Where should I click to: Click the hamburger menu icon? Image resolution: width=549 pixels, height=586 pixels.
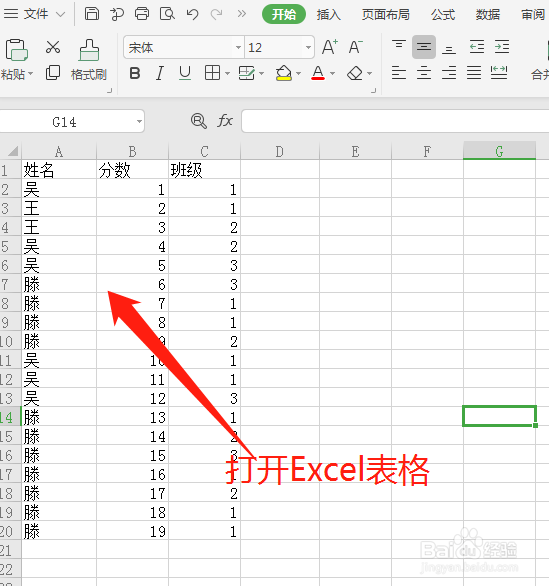click(10, 14)
